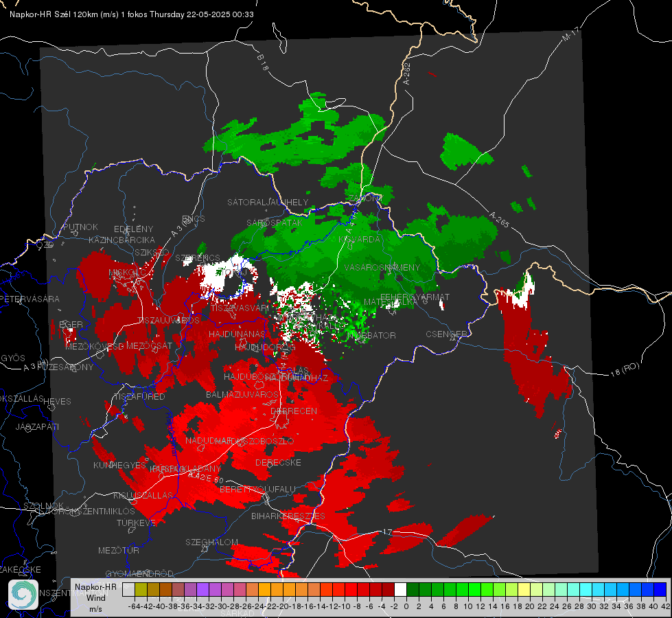Click the KAZINCBARCIKA label

(121, 240)
